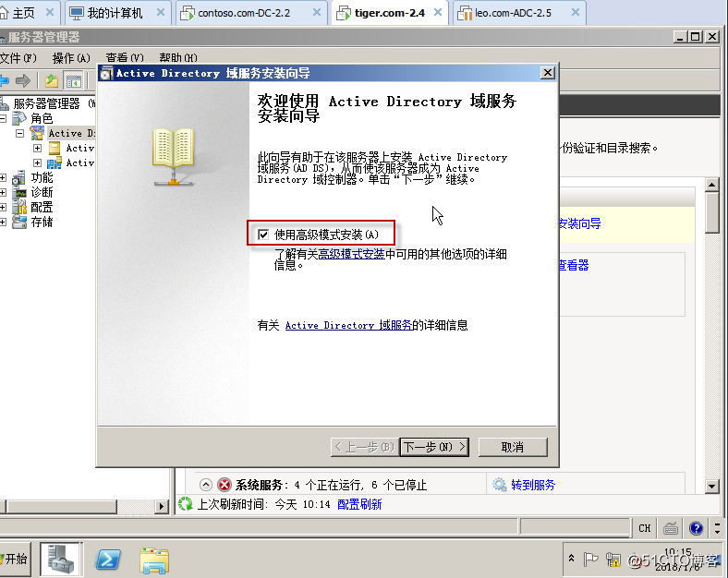This screenshot has width=728, height=578.
Task: Click the blue help icon in language bar
Action: click(696, 528)
